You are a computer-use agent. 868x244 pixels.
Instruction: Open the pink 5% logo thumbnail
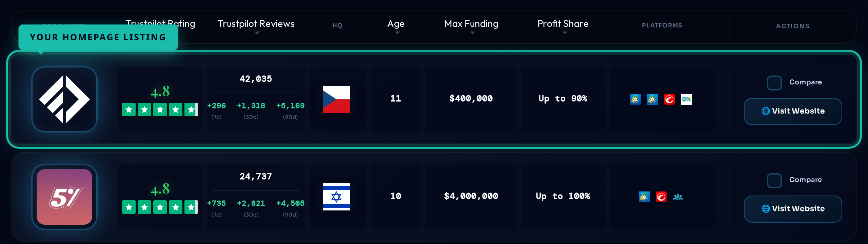[64, 197]
